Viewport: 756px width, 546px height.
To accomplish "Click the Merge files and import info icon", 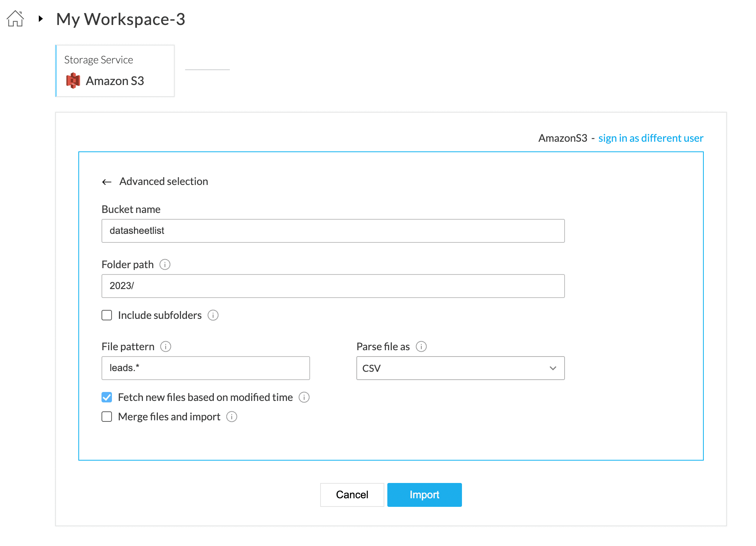I will click(x=232, y=417).
